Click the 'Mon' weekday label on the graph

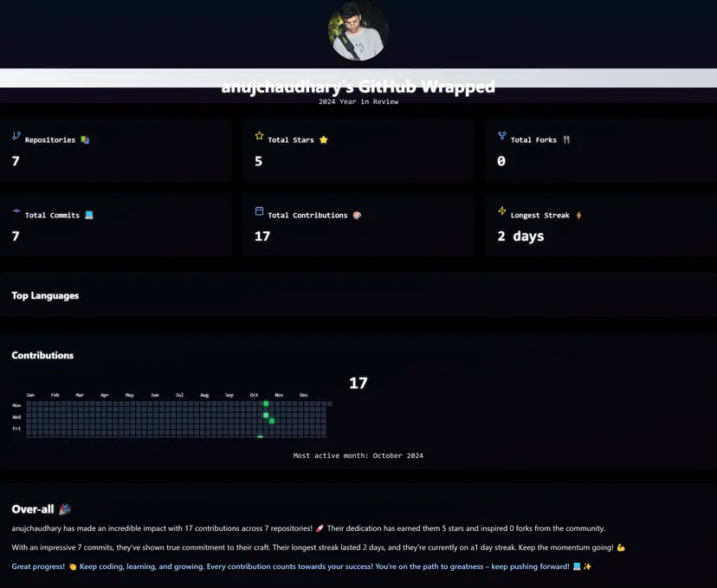coord(16,405)
